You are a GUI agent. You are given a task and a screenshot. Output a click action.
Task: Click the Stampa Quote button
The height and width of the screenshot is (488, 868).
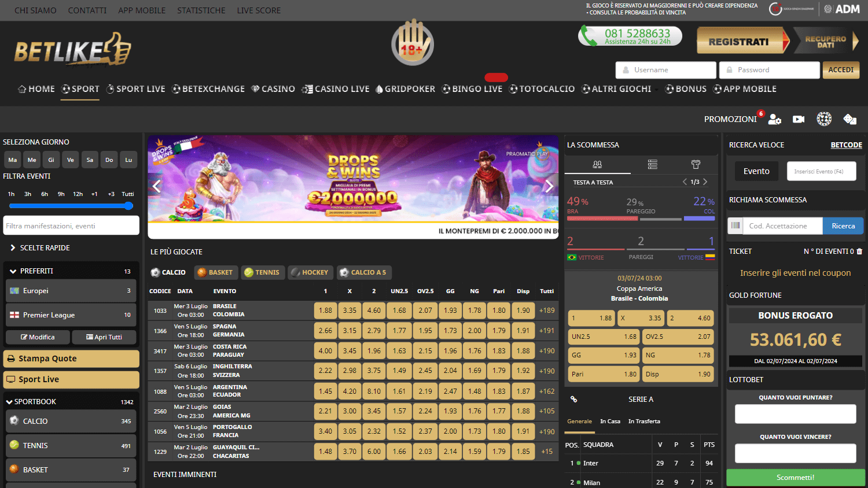(x=71, y=358)
